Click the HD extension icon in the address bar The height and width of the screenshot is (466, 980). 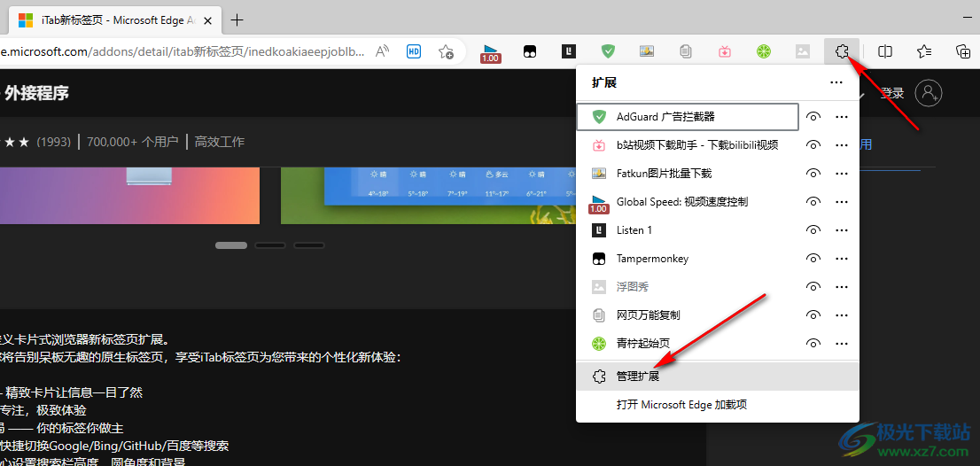pos(414,51)
